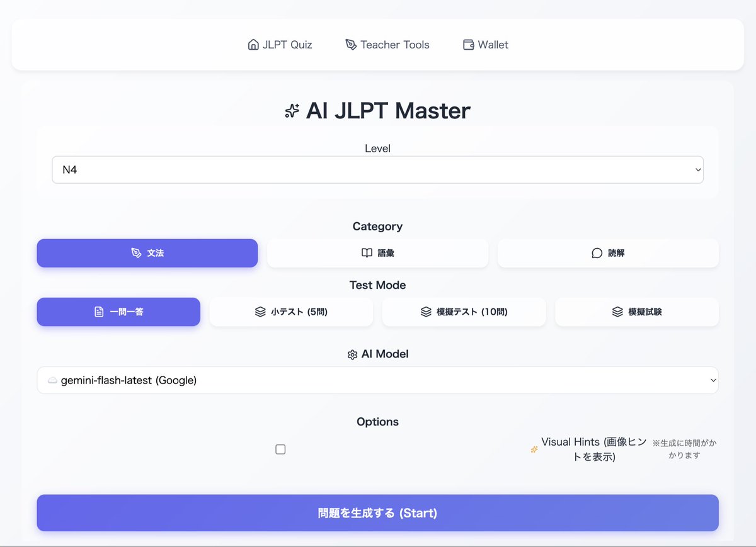Image resolution: width=756 pixels, height=547 pixels.
Task: Click the speech bubble icon on 読解
Action: click(x=597, y=253)
